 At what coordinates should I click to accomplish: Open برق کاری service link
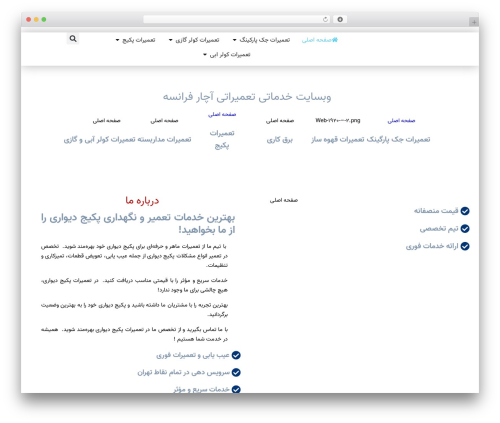(279, 139)
